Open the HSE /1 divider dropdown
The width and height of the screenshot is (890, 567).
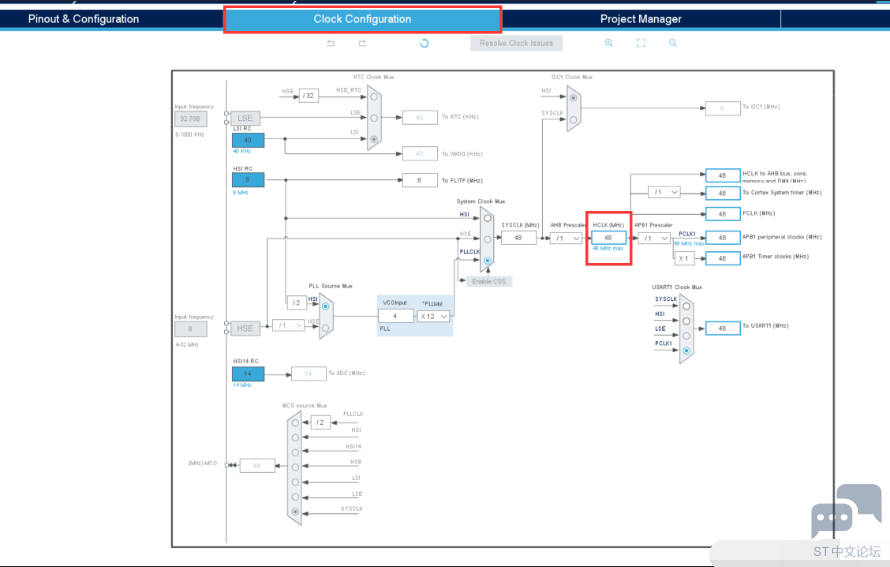pyautogui.click(x=288, y=325)
